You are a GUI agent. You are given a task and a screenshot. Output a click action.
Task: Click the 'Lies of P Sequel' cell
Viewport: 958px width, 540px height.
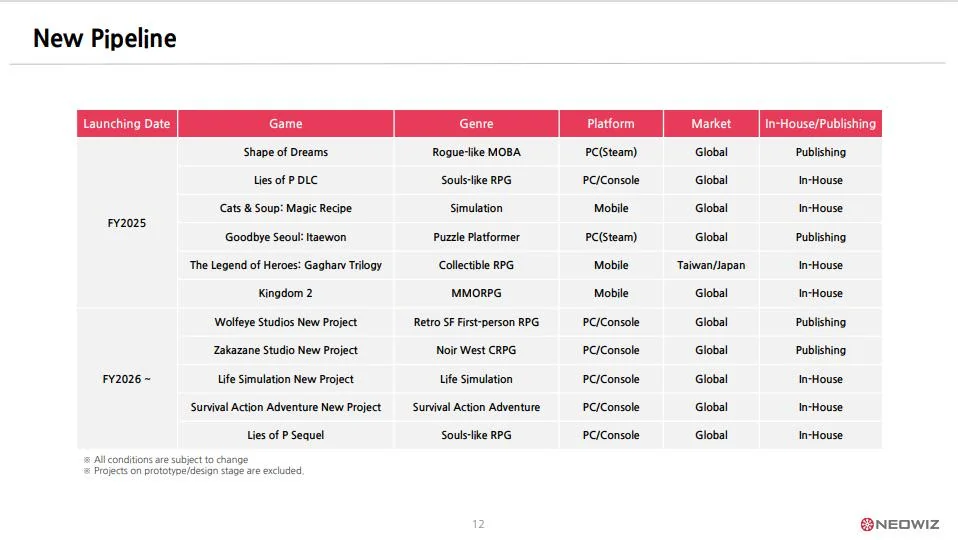tap(285, 435)
